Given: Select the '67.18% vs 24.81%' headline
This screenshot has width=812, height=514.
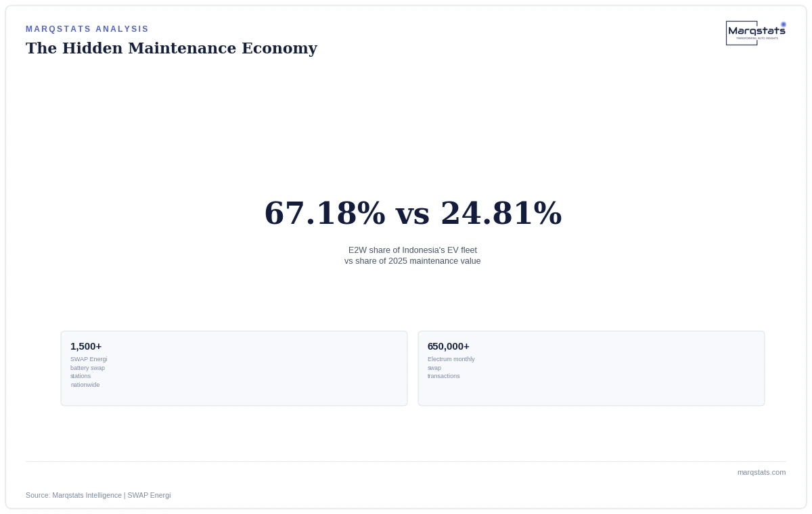Looking at the screenshot, I should tap(413, 214).
